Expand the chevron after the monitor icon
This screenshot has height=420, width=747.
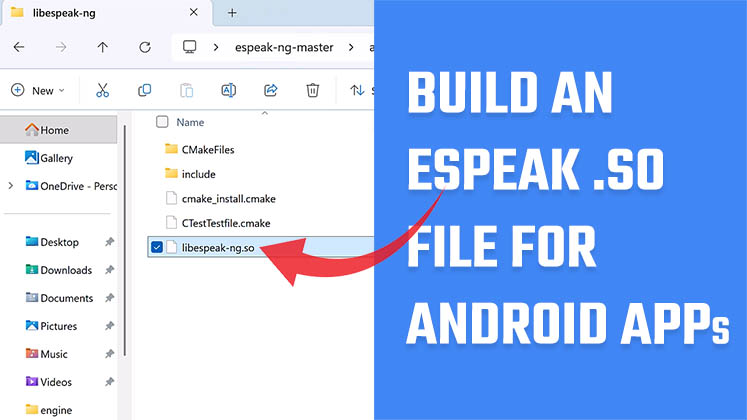(216, 47)
